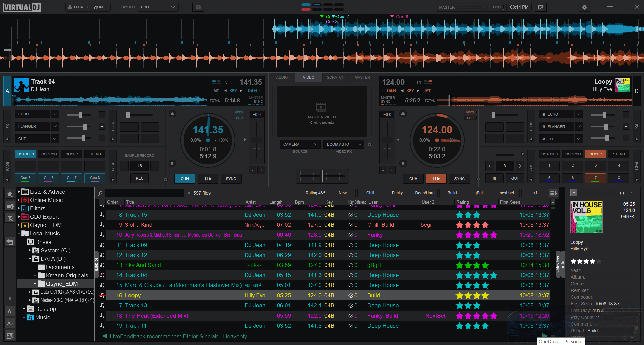
Task: Click the filter funnel sidebar icon
Action: (x=10, y=218)
